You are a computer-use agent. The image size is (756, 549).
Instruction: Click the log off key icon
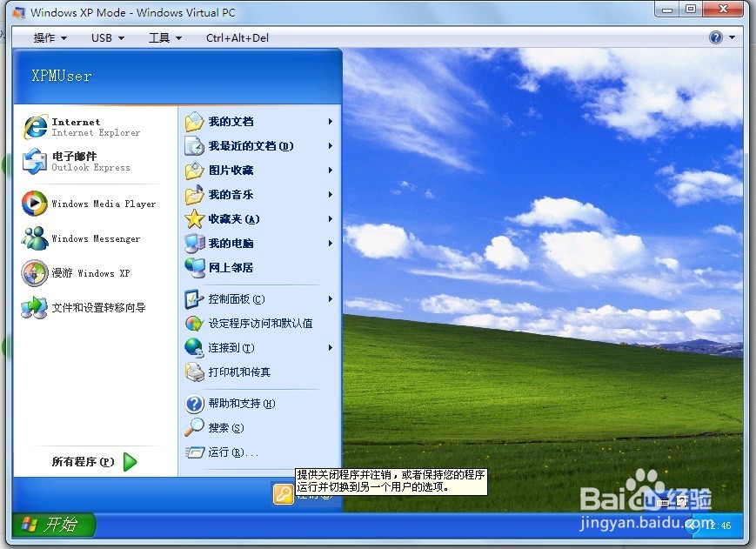click(x=283, y=493)
